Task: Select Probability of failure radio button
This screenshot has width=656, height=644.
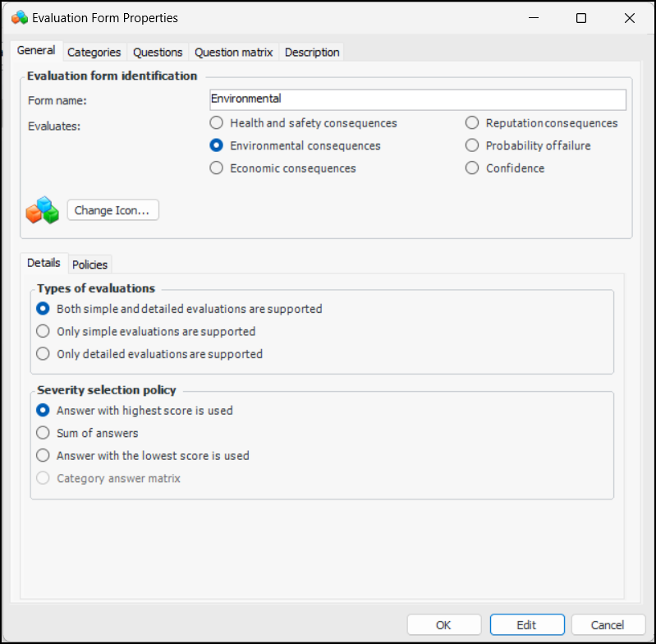Action: point(472,145)
